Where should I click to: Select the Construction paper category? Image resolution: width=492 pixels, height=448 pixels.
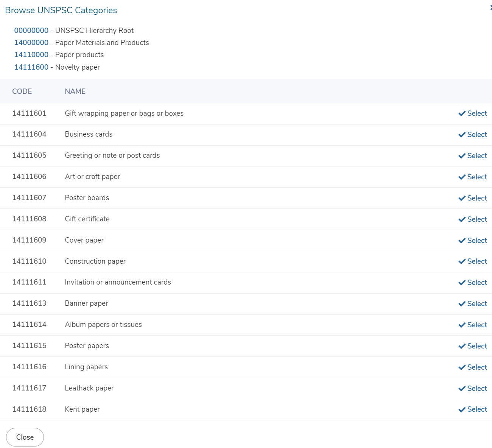pyautogui.click(x=473, y=261)
